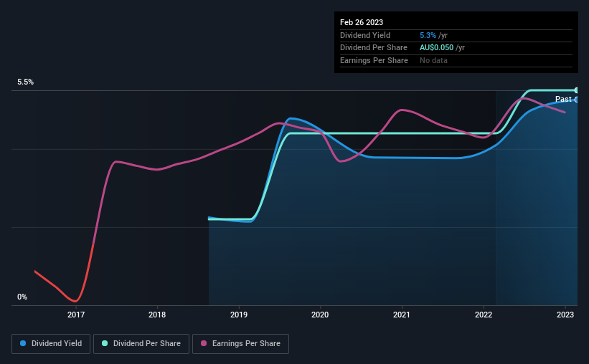Click the blue dot beside Dividend Yield legend
589x364 pixels.
[23, 344]
